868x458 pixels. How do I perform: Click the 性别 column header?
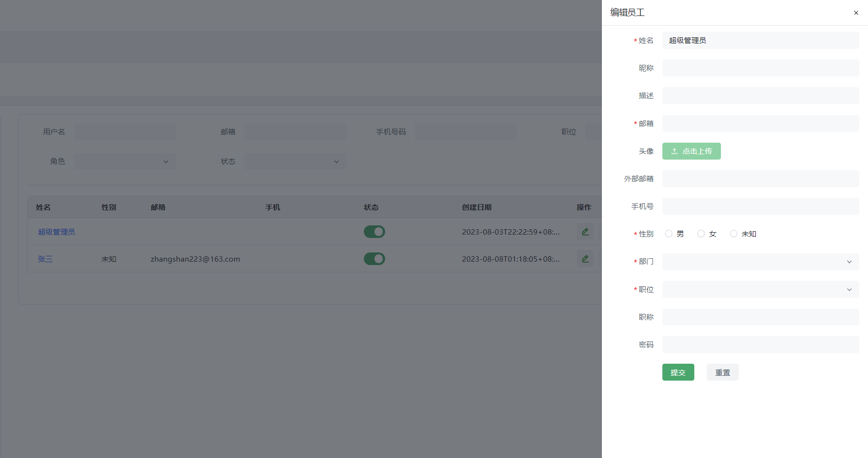109,207
